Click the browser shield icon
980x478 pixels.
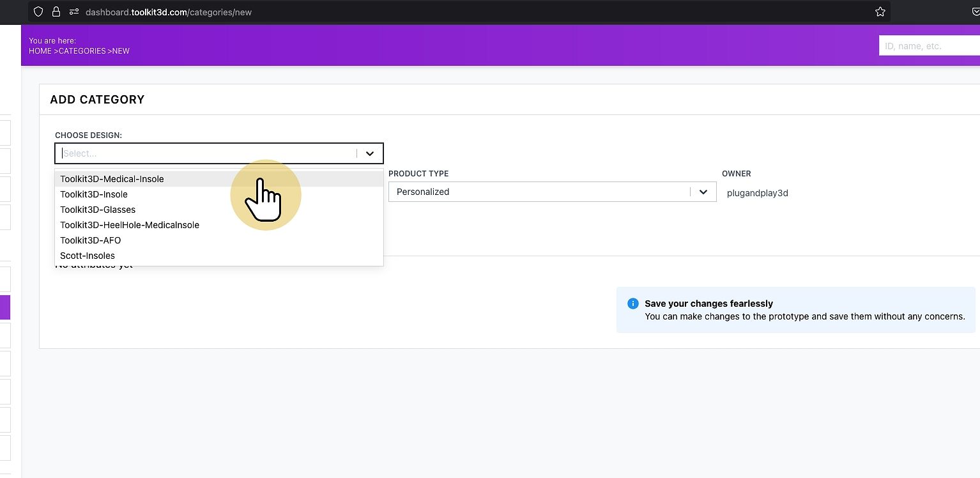click(x=38, y=12)
